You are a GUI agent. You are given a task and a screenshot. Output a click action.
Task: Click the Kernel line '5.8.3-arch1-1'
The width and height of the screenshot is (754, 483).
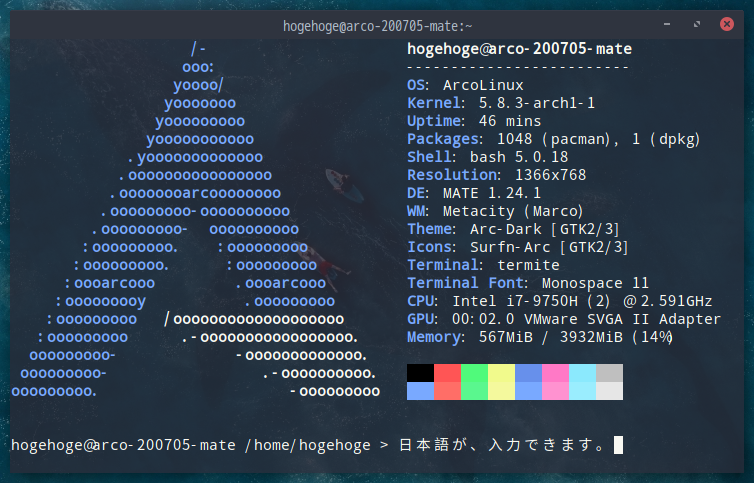(501, 103)
